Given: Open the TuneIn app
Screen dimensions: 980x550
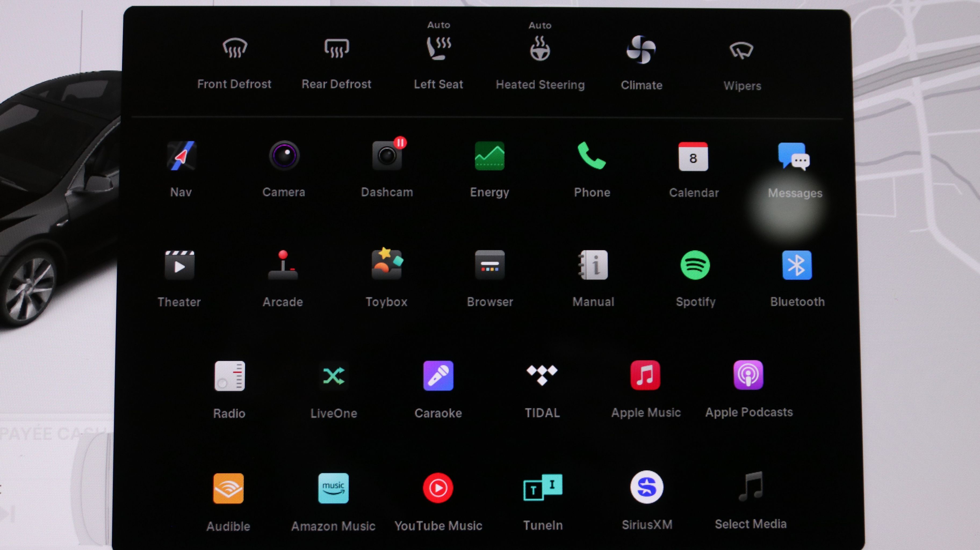Looking at the screenshot, I should click(542, 488).
